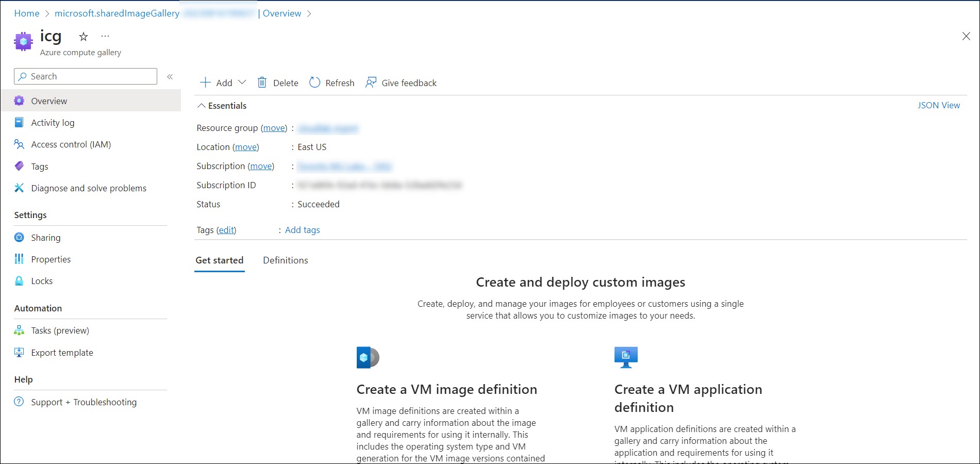Click microsoft.sharedImageGallery breadcrumb
Image resolution: width=980 pixels, height=464 pixels.
pos(117,13)
